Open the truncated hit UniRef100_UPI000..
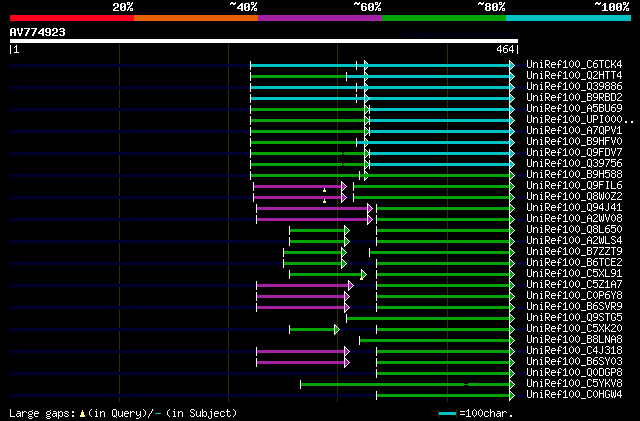The height and width of the screenshot is (421, 640). point(580,120)
